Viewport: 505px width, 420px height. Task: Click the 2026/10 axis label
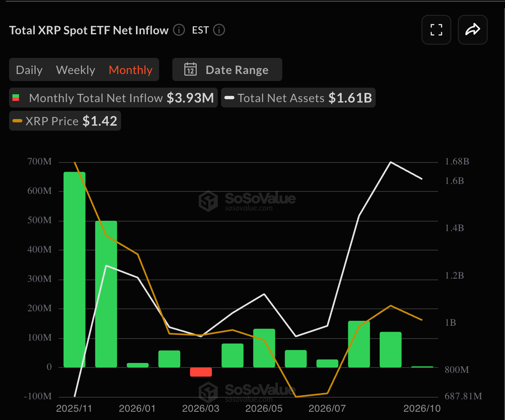coord(422,409)
